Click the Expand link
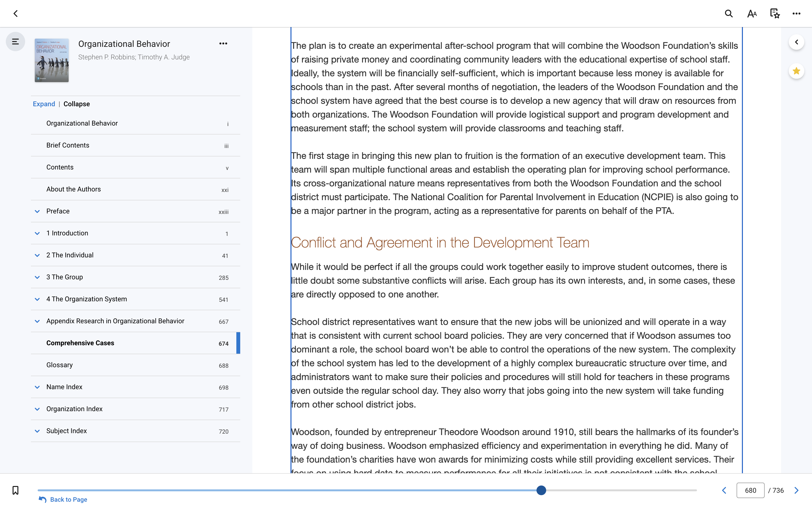Image resolution: width=812 pixels, height=507 pixels. click(44, 104)
